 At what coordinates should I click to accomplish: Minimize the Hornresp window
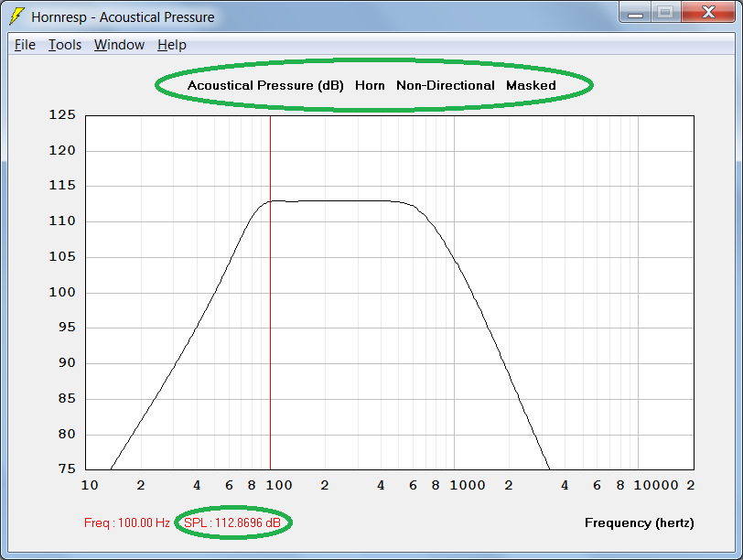click(x=635, y=12)
